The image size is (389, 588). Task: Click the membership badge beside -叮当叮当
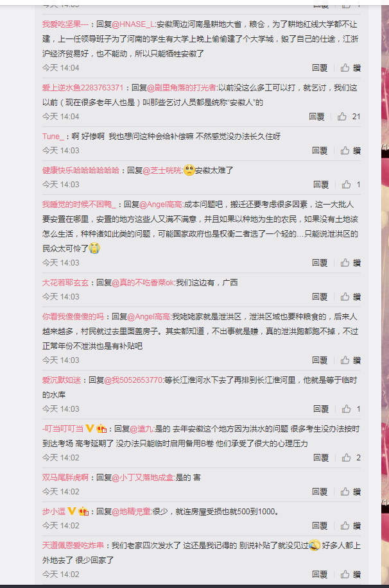pyautogui.click(x=101, y=428)
